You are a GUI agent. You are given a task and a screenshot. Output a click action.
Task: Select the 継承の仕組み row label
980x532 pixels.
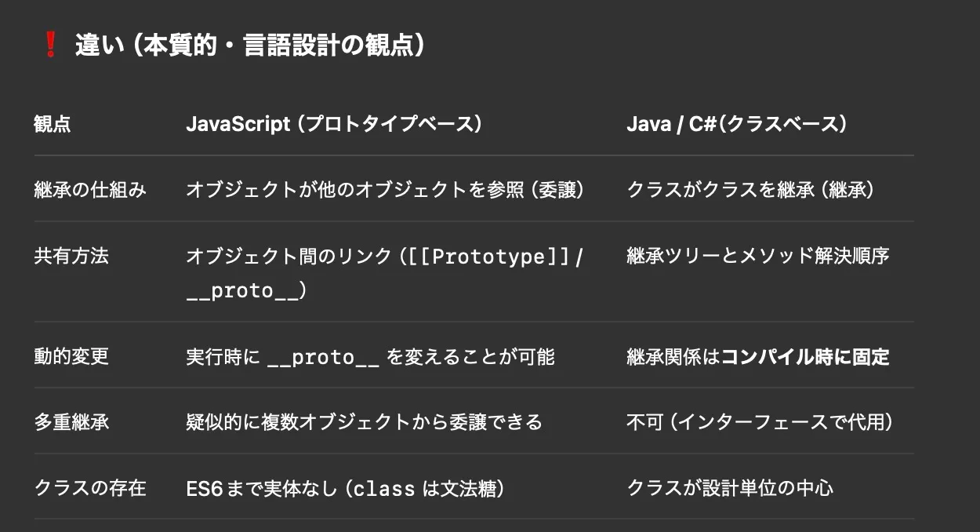(x=90, y=190)
